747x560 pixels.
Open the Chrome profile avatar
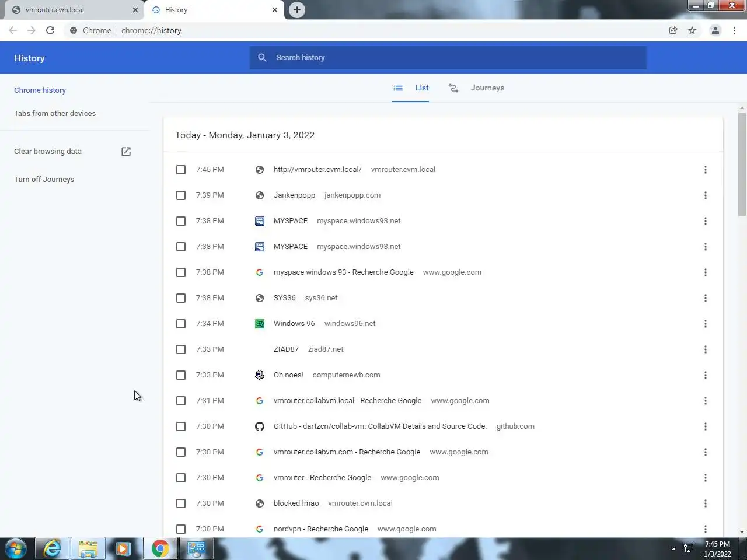pos(715,30)
